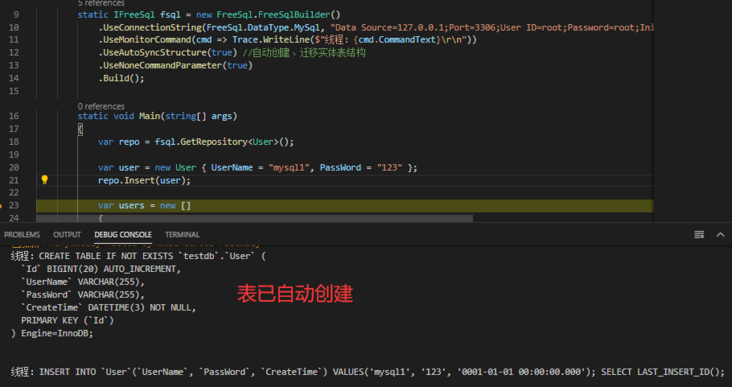The width and height of the screenshot is (732, 387).
Task: Click line number 16 in the gutter
Action: 14,116
